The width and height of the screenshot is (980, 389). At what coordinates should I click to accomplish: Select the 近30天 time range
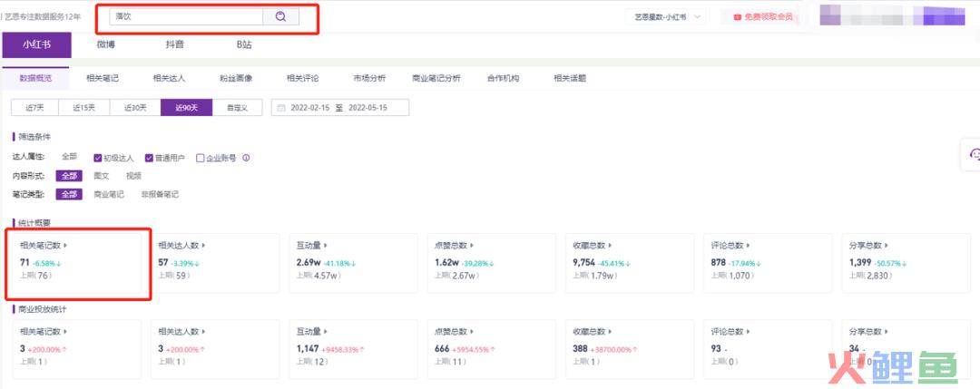click(x=135, y=107)
